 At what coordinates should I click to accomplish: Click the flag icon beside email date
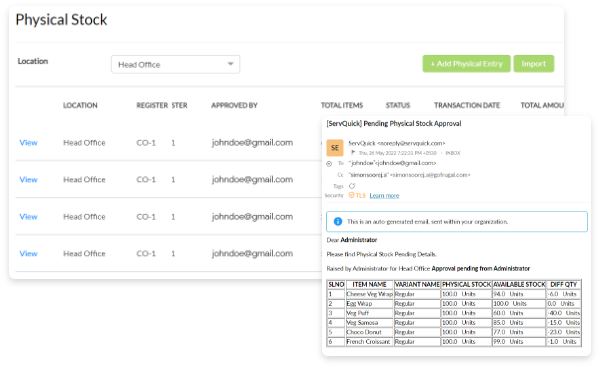tap(353, 153)
